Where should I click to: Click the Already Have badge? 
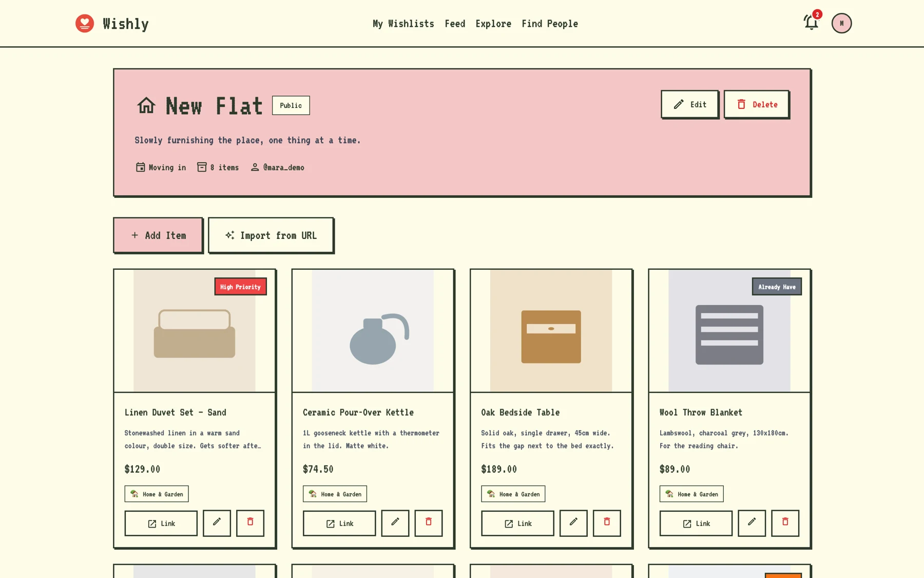[777, 287]
